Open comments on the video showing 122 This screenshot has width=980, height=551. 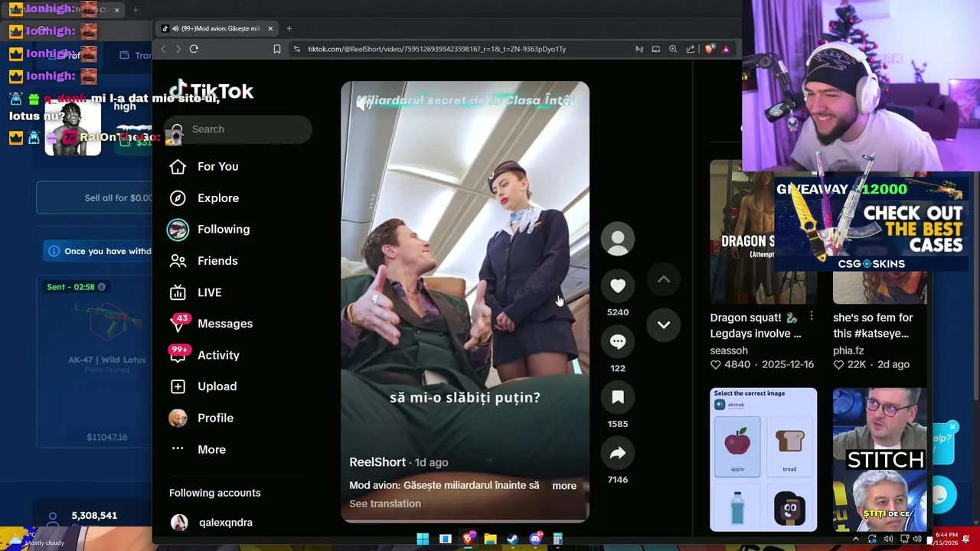(618, 341)
